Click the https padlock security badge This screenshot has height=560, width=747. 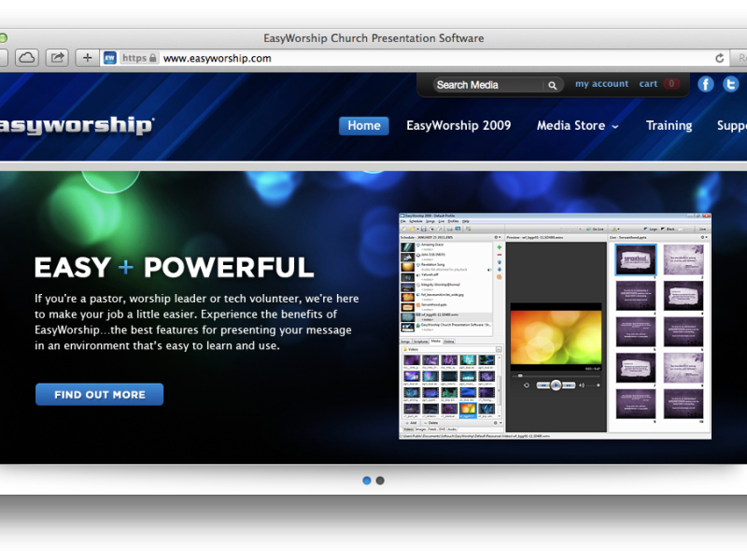click(x=139, y=58)
